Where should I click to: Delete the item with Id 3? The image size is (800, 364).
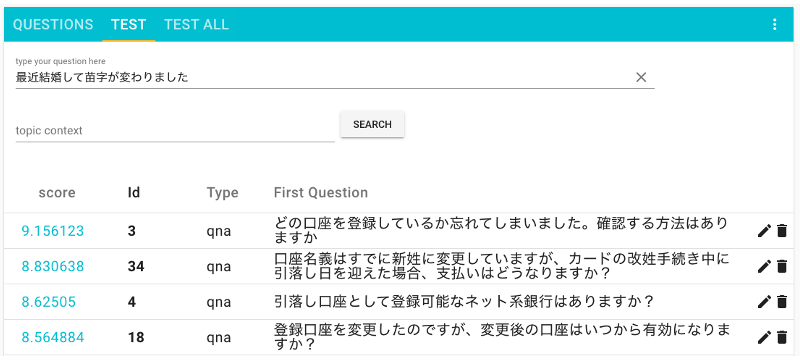(782, 231)
